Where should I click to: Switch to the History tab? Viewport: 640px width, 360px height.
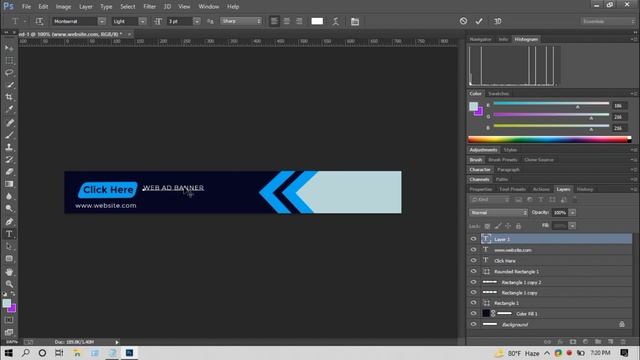pyautogui.click(x=585, y=189)
